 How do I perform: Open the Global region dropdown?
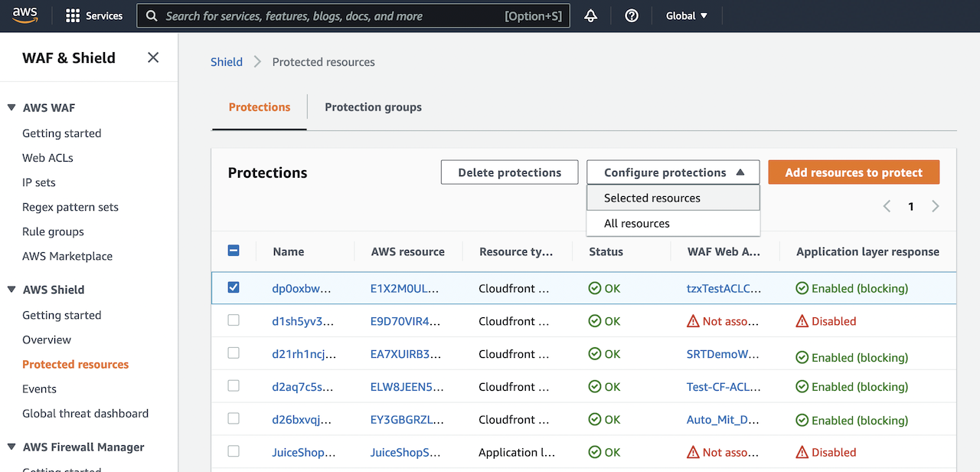coord(686,15)
